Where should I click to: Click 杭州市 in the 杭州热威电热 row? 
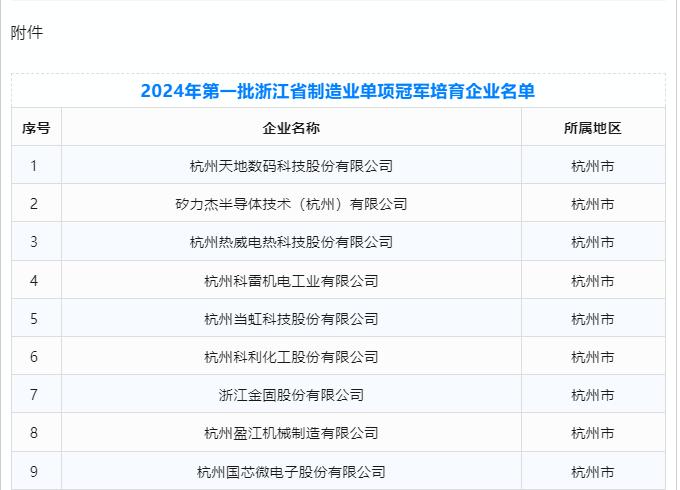coord(593,242)
